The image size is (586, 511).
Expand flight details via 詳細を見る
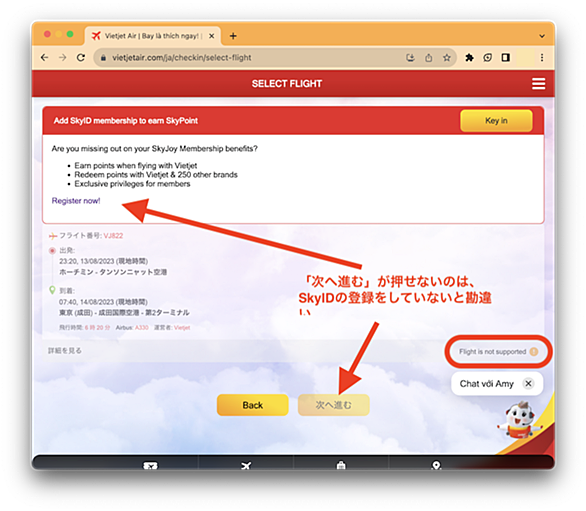pyautogui.click(x=65, y=351)
